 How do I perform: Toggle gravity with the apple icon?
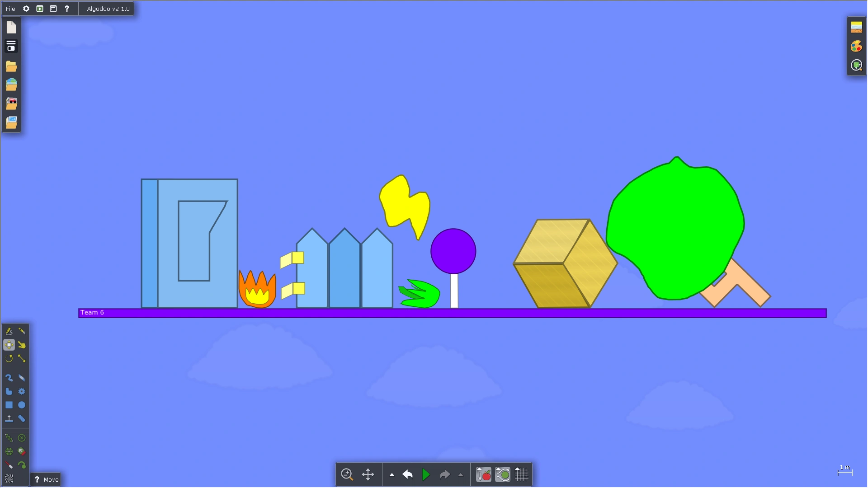click(x=484, y=474)
